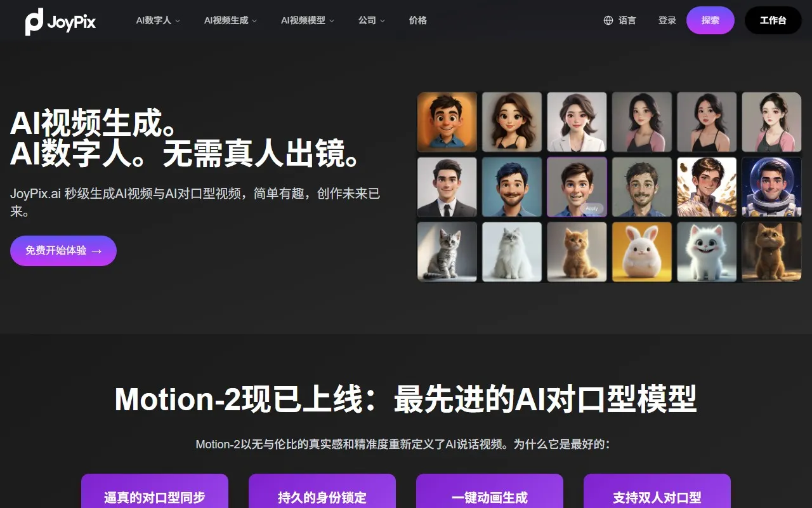Open the AI视频模型 dropdown menu

tap(308, 20)
